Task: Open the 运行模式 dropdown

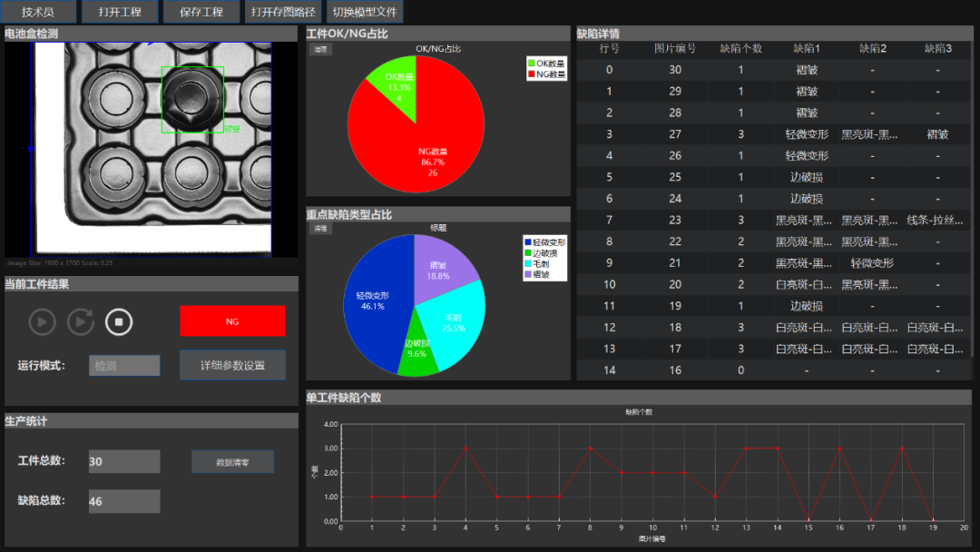Action: click(x=124, y=366)
